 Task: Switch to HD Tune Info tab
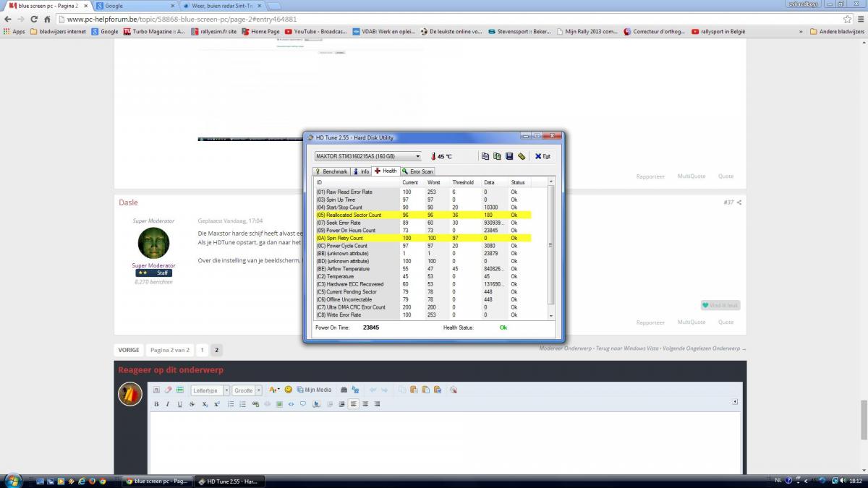361,171
